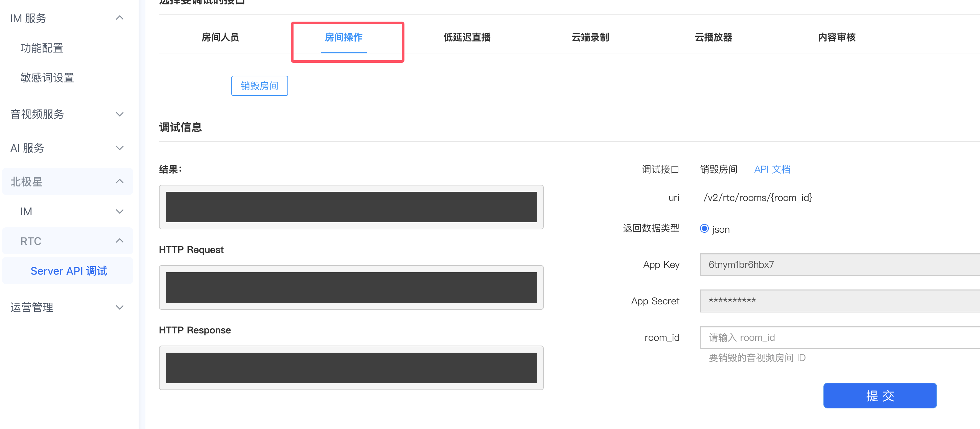The width and height of the screenshot is (980, 429).
Task: Expand the AI 服务 section chevron
Action: click(119, 148)
